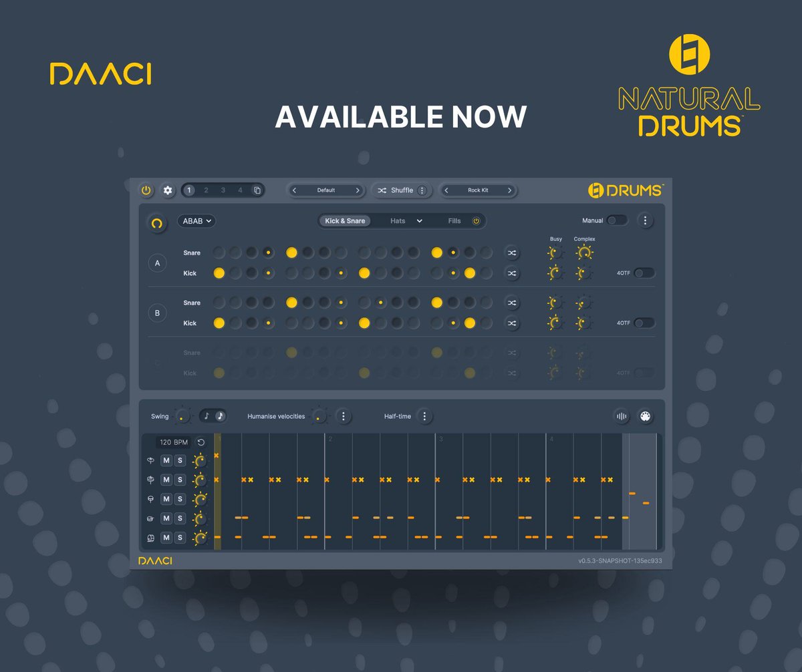Click the kick drum volume knob
Screen dimensions: 802x672
(200, 538)
